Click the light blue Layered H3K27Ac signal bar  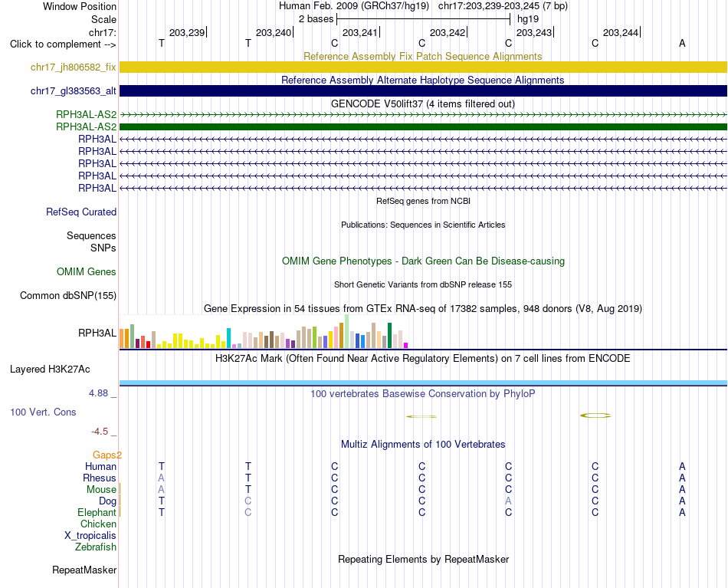[x=423, y=383]
